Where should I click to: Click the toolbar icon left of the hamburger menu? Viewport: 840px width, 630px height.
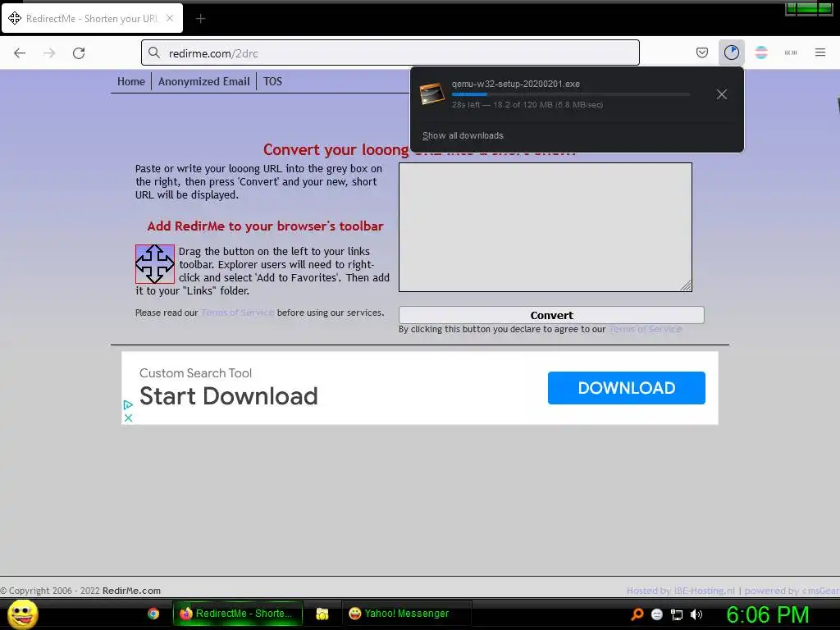point(791,52)
